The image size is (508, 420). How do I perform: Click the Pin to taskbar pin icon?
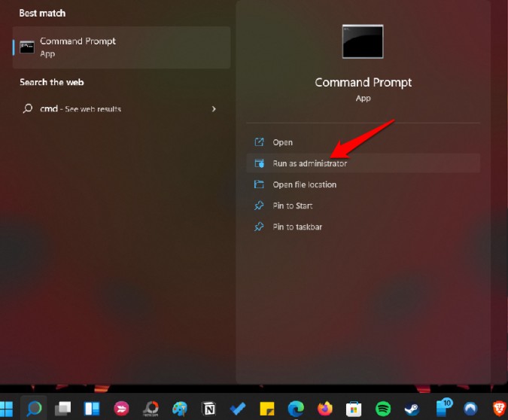point(259,227)
